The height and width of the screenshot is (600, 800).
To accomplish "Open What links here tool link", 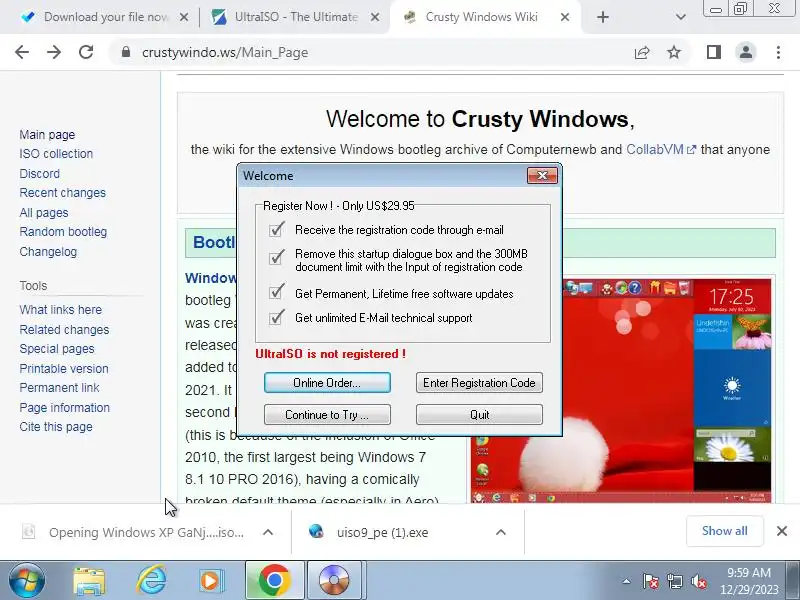I will [60, 310].
